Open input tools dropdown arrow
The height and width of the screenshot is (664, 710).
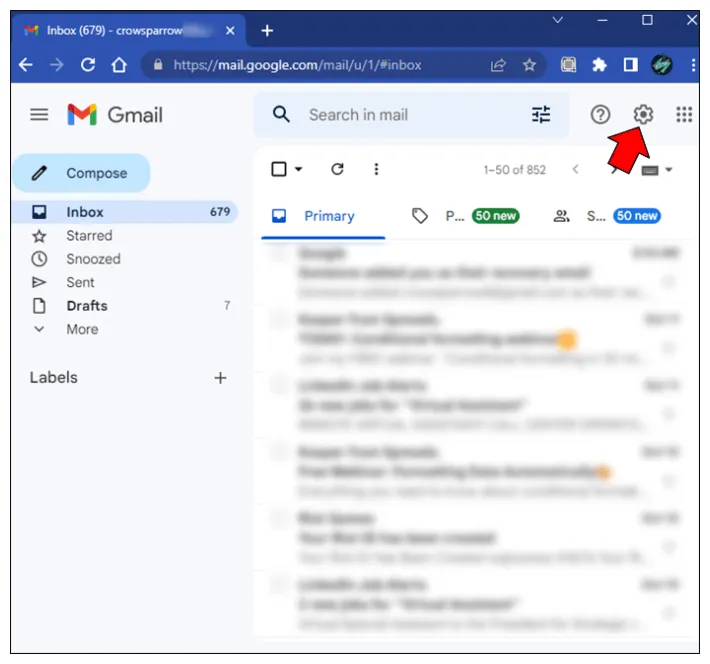click(669, 170)
